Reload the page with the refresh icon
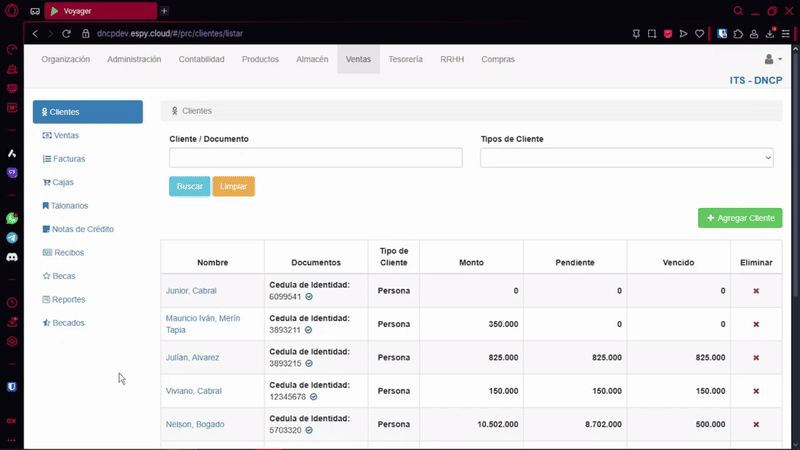The image size is (800, 450). point(67,33)
